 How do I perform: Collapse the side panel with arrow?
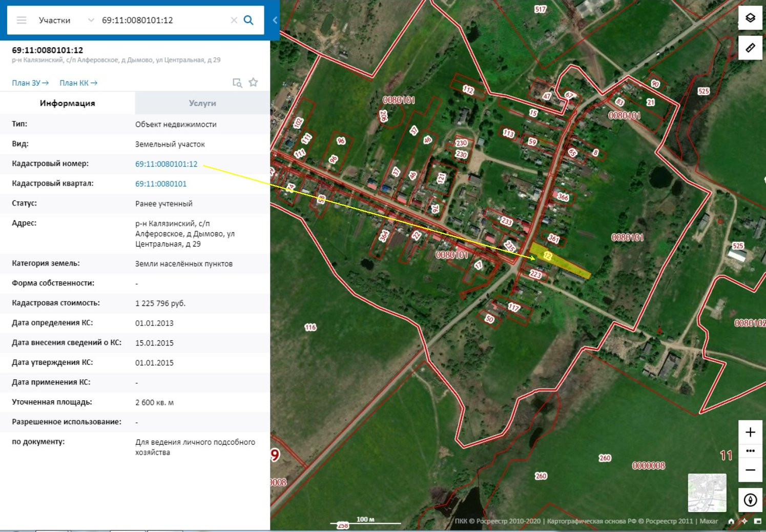pyautogui.click(x=275, y=20)
